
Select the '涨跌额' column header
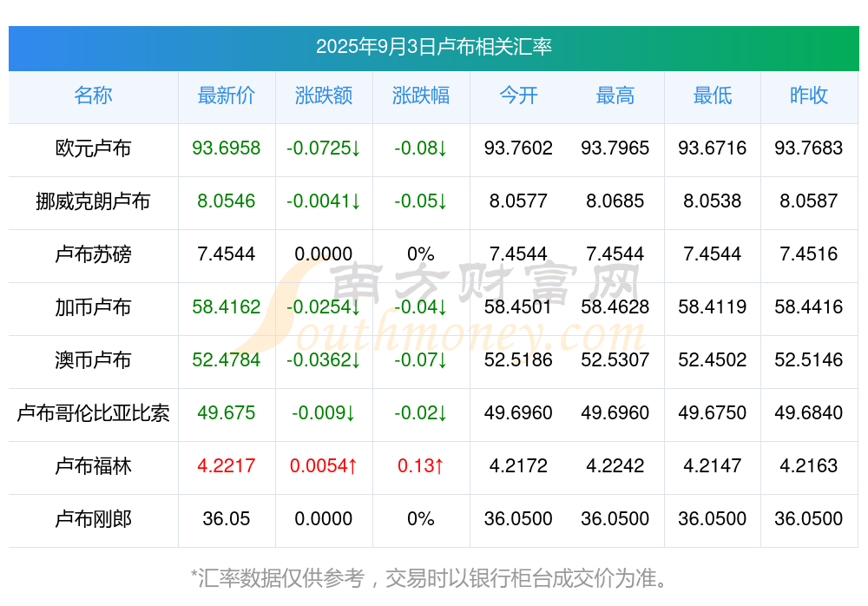point(324,96)
